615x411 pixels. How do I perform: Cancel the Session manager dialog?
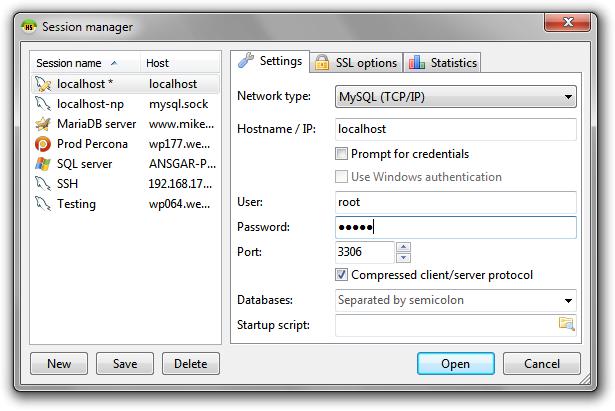click(542, 364)
